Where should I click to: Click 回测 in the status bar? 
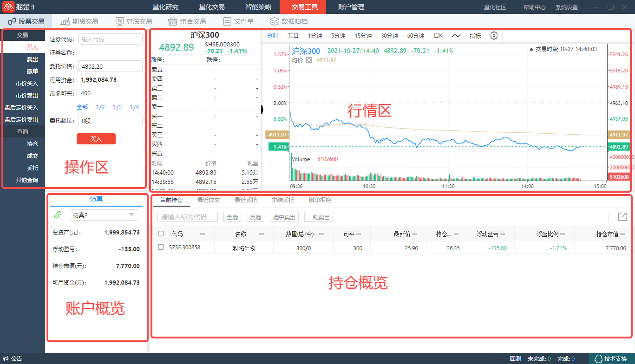515,358
